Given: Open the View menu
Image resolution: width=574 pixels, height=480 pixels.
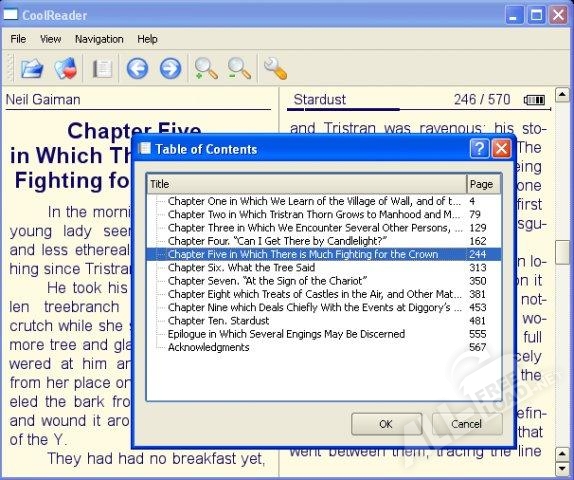Looking at the screenshot, I should [x=51, y=39].
